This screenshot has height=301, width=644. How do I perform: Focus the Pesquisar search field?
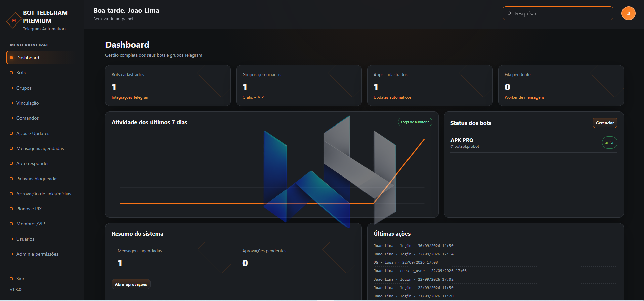click(558, 13)
